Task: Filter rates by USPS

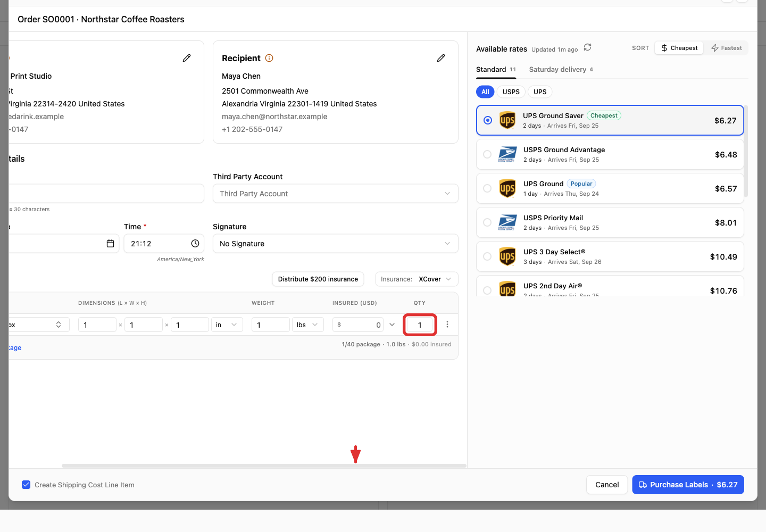Action: [x=511, y=92]
